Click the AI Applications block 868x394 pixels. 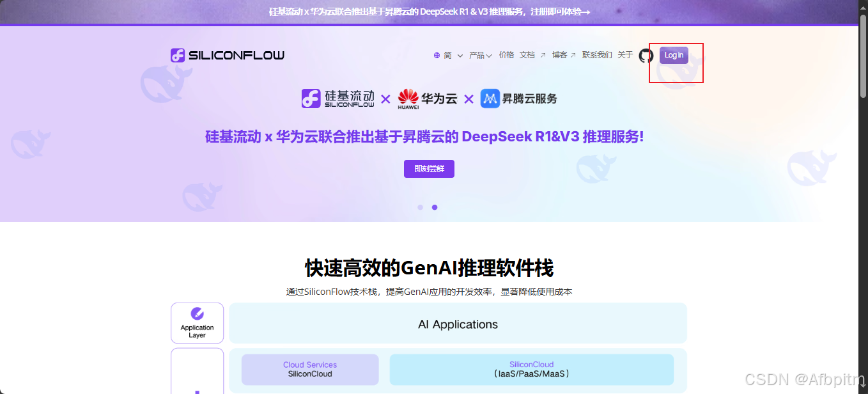[458, 324]
